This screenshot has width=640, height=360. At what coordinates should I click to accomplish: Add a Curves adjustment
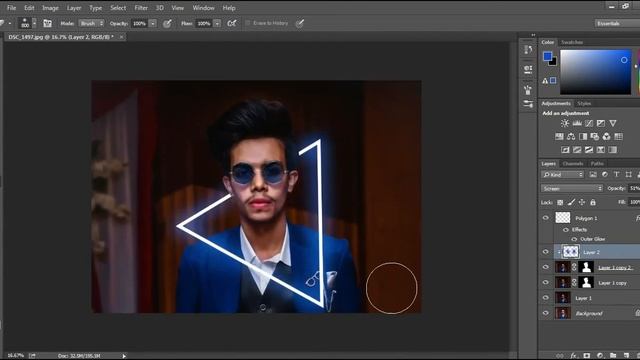589,123
